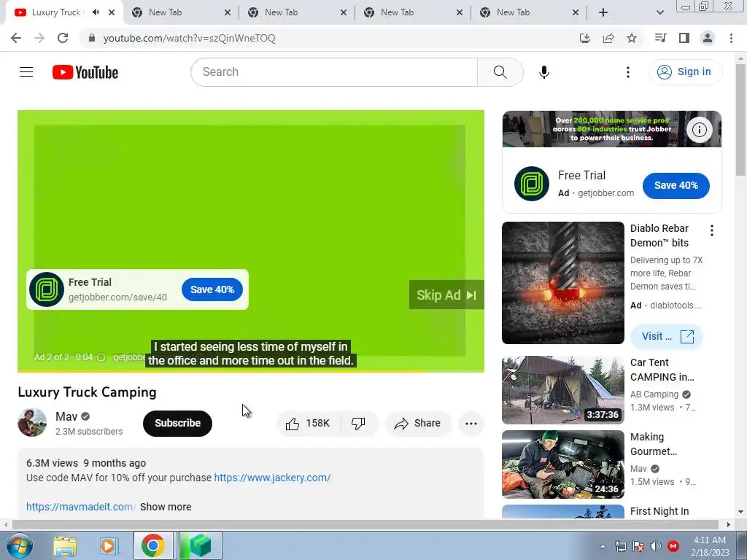This screenshot has width=747, height=560.
Task: Open Windows Media Player from taskbar
Action: coord(108,545)
